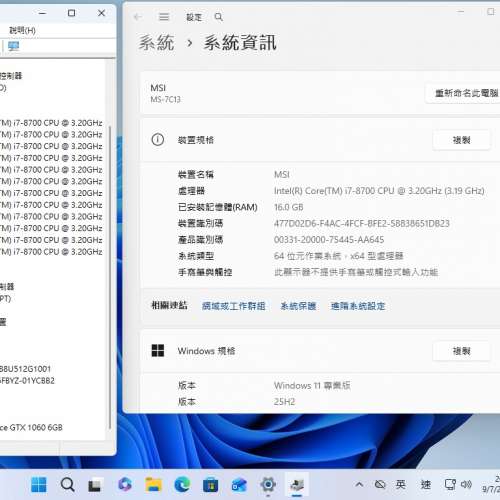This screenshot has width=500, height=500.
Task: Click the 系統 breadcrumb link
Action: click(x=156, y=43)
